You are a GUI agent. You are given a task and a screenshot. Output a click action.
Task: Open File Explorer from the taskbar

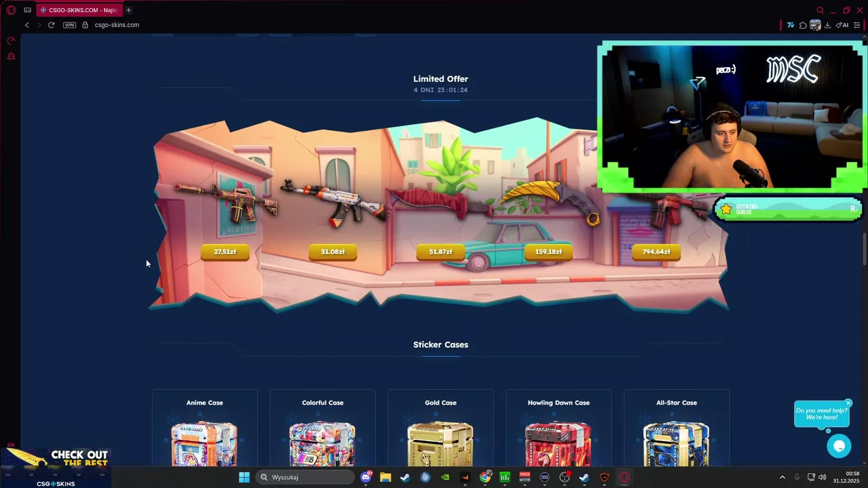[x=385, y=477]
